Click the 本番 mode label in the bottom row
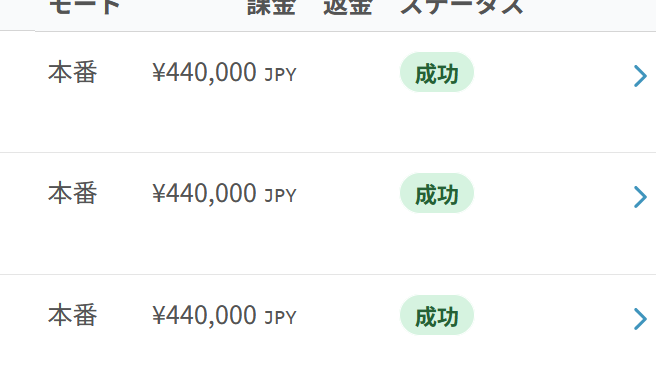Viewport: 656px width, 384px height. [73, 315]
